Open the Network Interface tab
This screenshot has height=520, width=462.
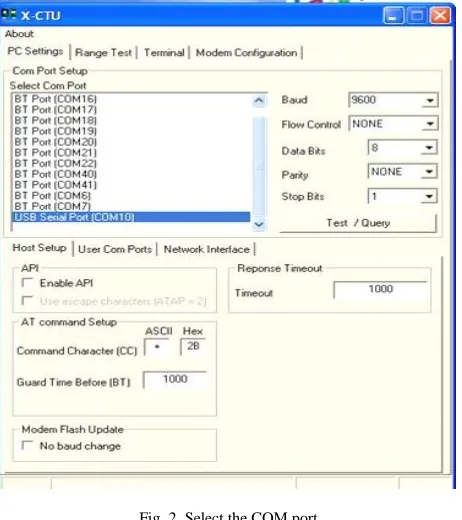[x=207, y=249]
